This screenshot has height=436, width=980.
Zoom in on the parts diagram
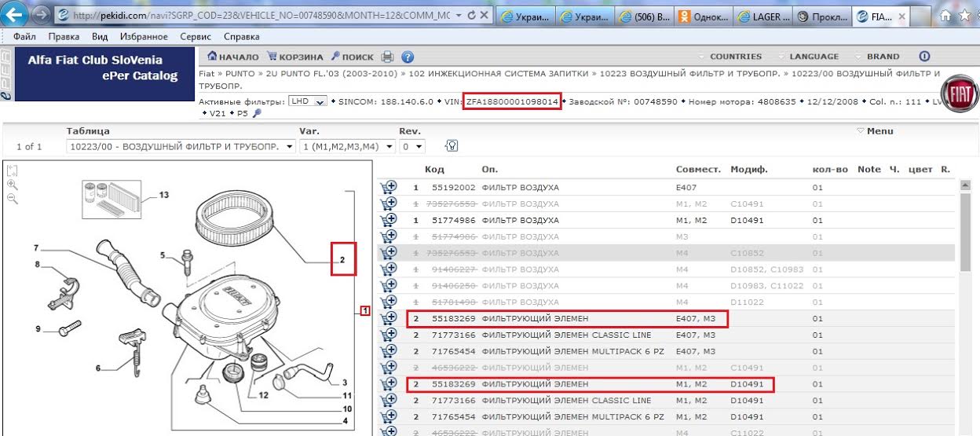pos(13,185)
